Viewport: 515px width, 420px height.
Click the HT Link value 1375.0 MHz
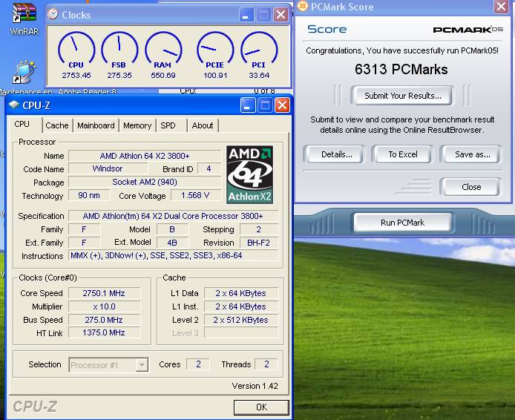point(104,332)
